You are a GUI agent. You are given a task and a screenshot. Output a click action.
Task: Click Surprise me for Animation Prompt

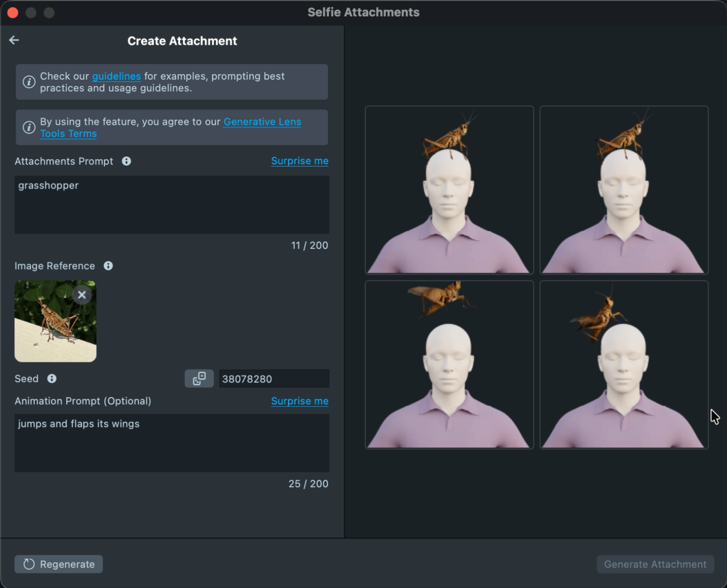click(x=299, y=401)
